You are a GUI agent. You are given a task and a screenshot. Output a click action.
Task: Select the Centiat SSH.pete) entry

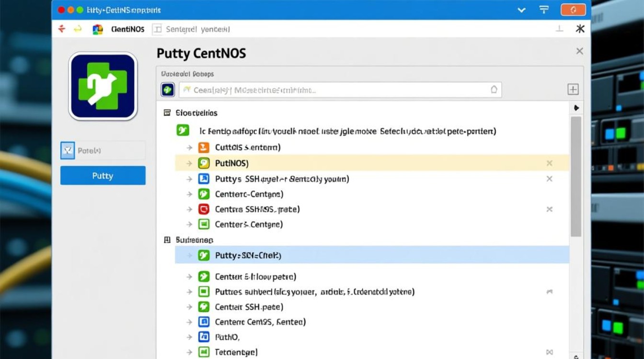(249, 307)
